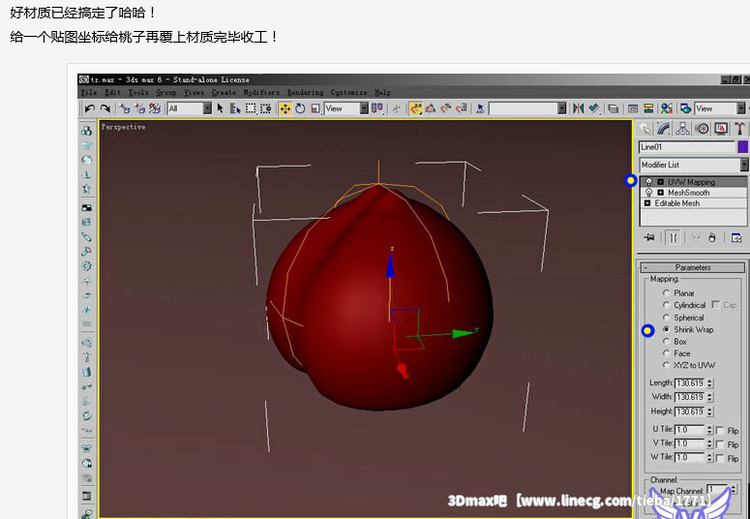
Task: Select Face mapping radio button
Action: coord(666,353)
